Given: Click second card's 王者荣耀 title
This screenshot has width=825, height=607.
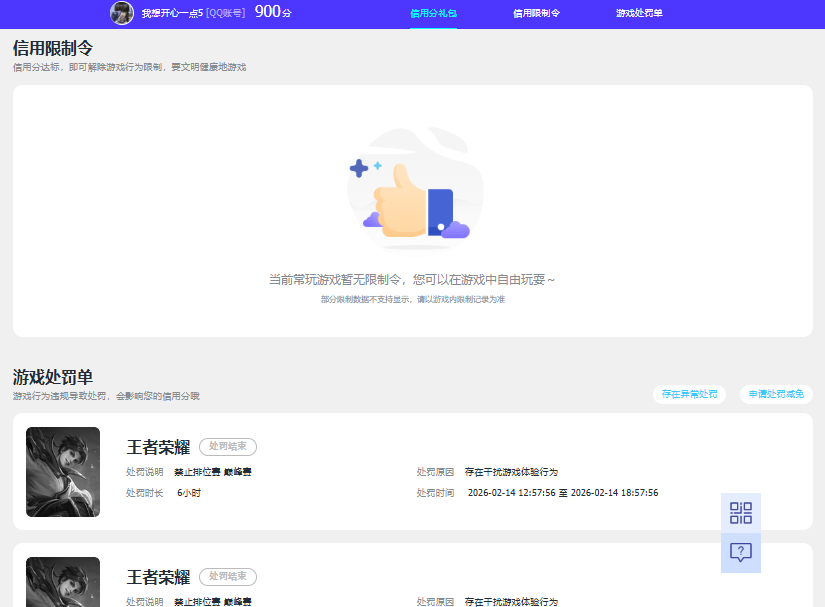Looking at the screenshot, I should 158,577.
